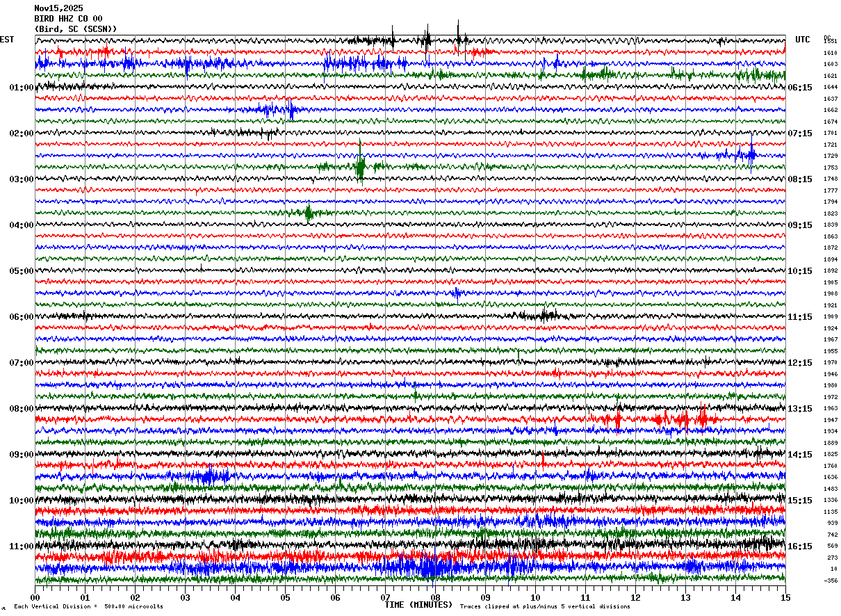Select the EST timezone label

pyautogui.click(x=7, y=40)
